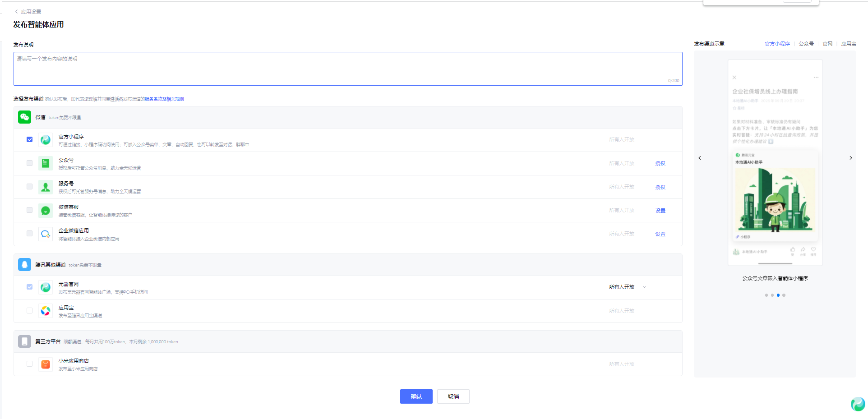Click the 应用宝 colorful icon
This screenshot has height=419, width=868.
point(46,311)
